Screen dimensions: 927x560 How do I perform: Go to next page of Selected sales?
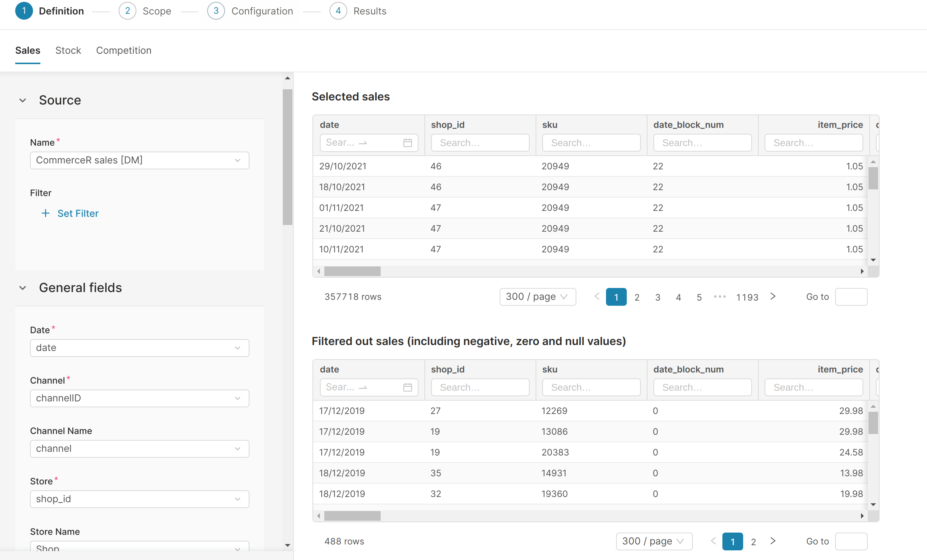click(773, 296)
